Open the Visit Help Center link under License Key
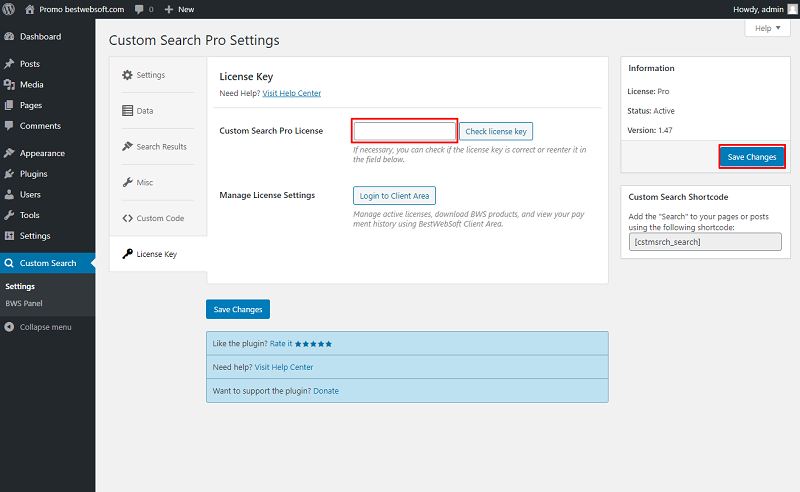The height and width of the screenshot is (492, 800). [292, 93]
